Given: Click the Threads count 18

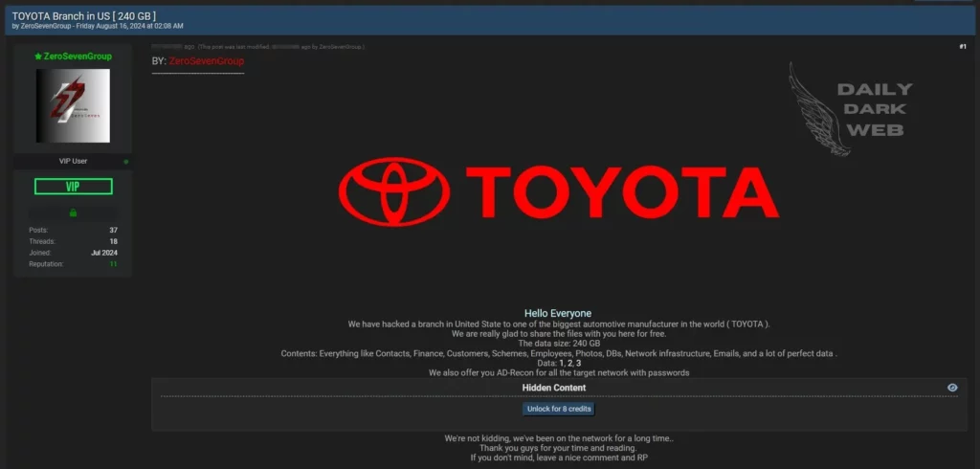Looking at the screenshot, I should click(113, 241).
